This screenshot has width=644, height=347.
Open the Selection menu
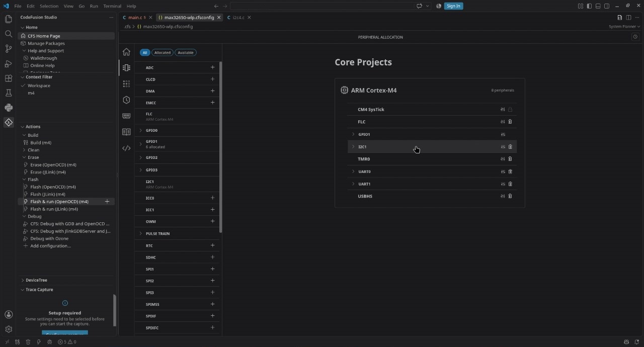(x=49, y=6)
